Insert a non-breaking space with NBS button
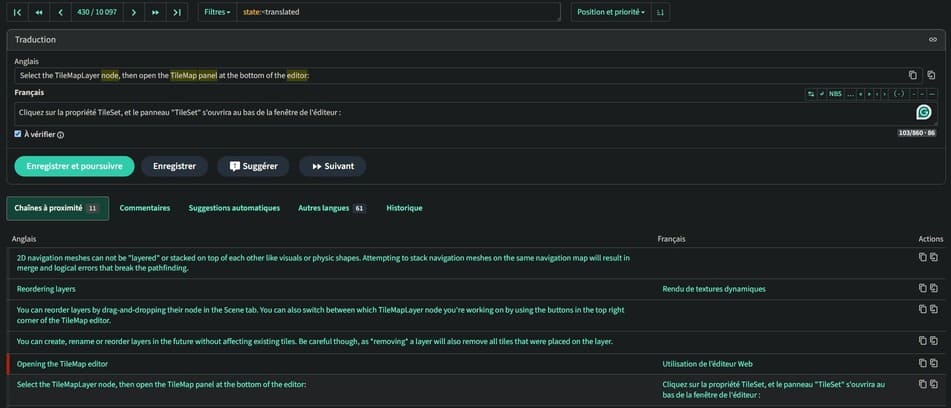Image resolution: width=951 pixels, height=408 pixels. (836, 94)
